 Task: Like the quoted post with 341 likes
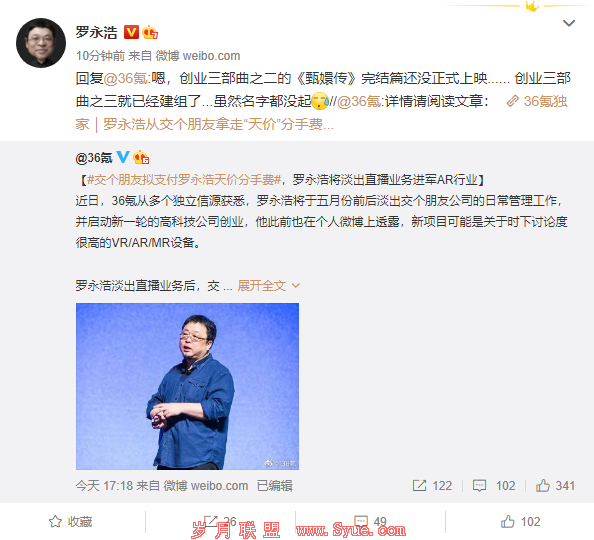pos(555,485)
